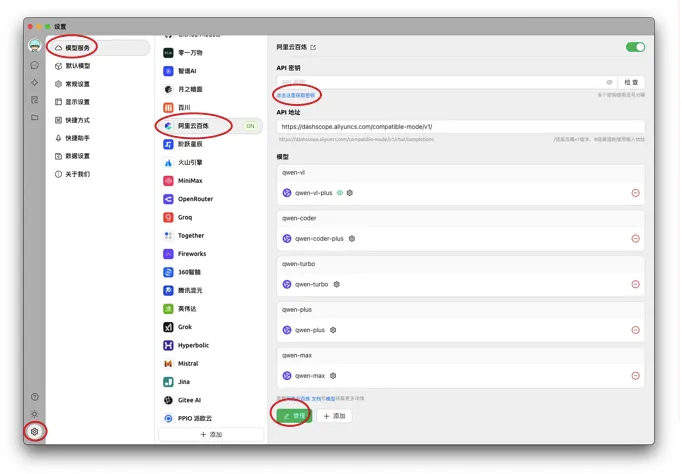Click the green 管理 models button

coord(294,416)
